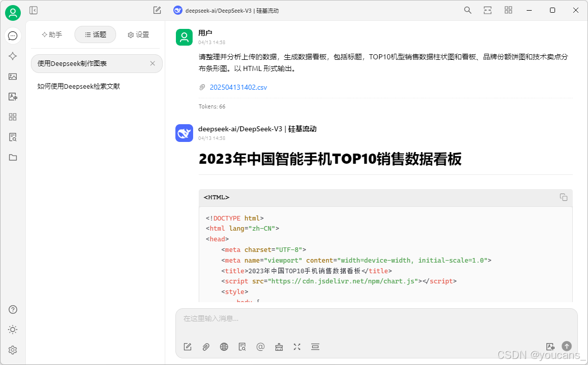Select a knowledge base from the input toolbar

click(242, 347)
